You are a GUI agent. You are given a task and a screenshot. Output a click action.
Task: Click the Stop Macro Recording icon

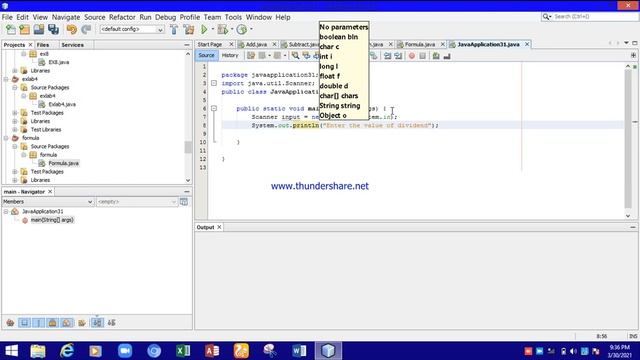tap(422, 56)
